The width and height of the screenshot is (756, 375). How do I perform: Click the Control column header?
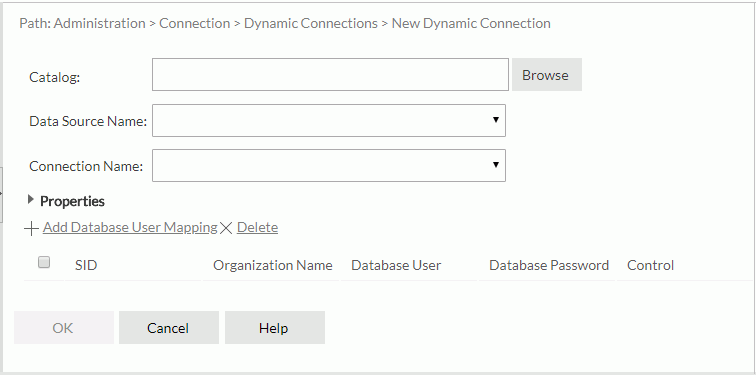click(650, 266)
